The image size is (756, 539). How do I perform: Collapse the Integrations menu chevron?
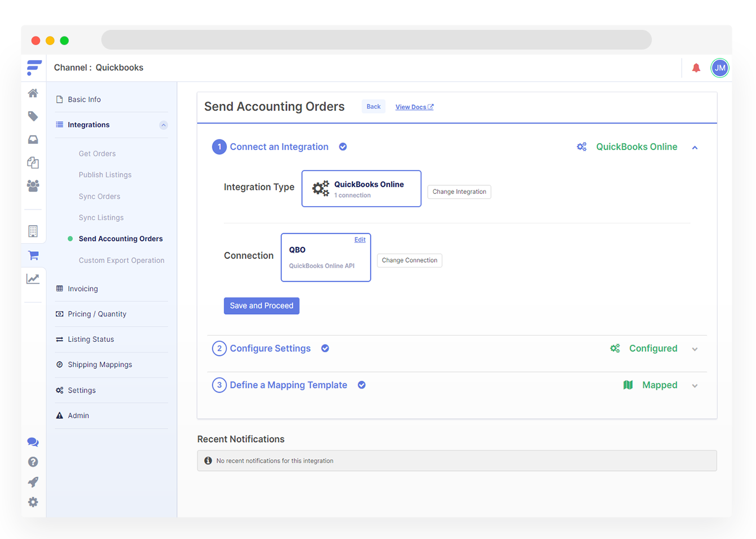(163, 125)
